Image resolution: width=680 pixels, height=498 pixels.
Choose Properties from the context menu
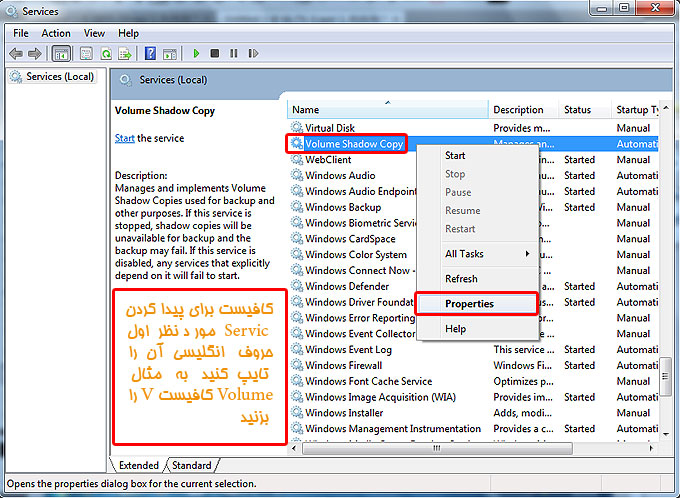469,304
